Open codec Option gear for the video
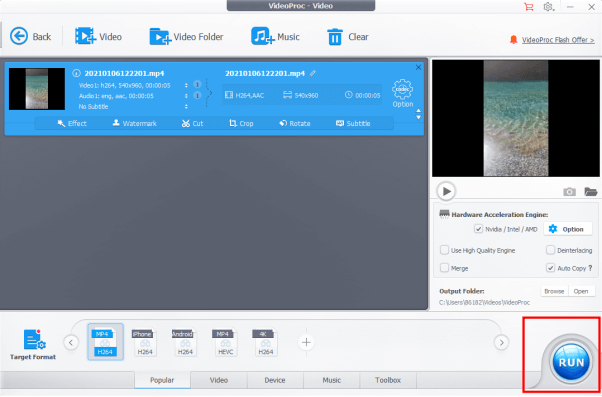 pos(402,93)
